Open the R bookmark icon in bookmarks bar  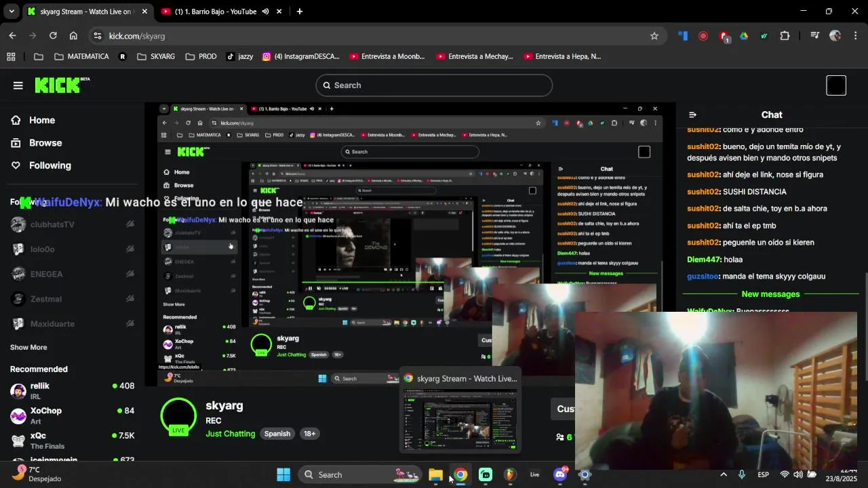[122, 56]
